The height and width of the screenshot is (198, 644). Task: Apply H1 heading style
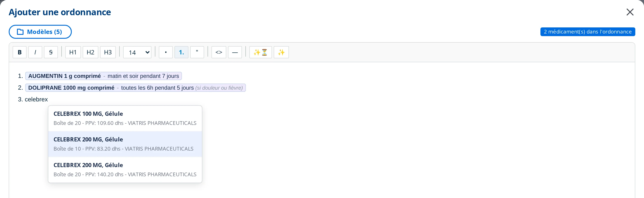pyautogui.click(x=73, y=52)
